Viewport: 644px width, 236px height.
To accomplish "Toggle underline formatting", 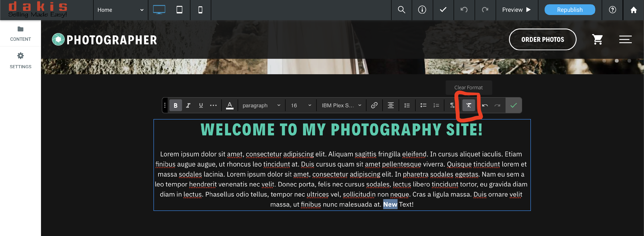I will tap(201, 105).
